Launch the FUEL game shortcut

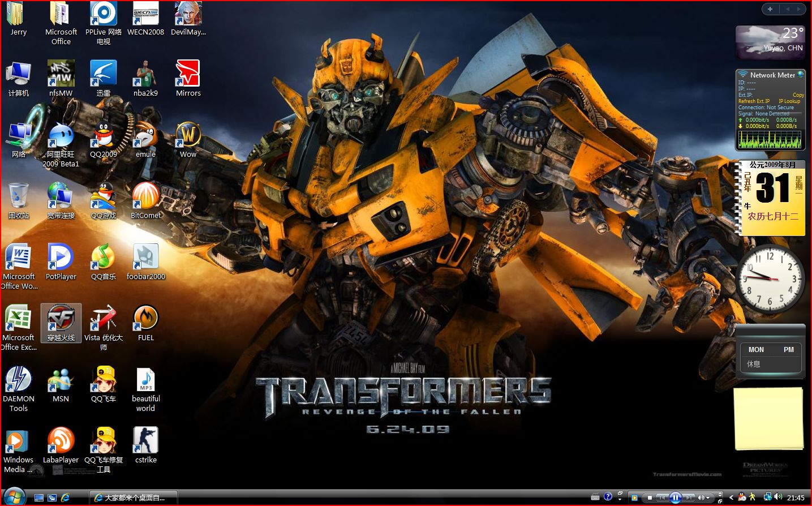[x=145, y=323]
